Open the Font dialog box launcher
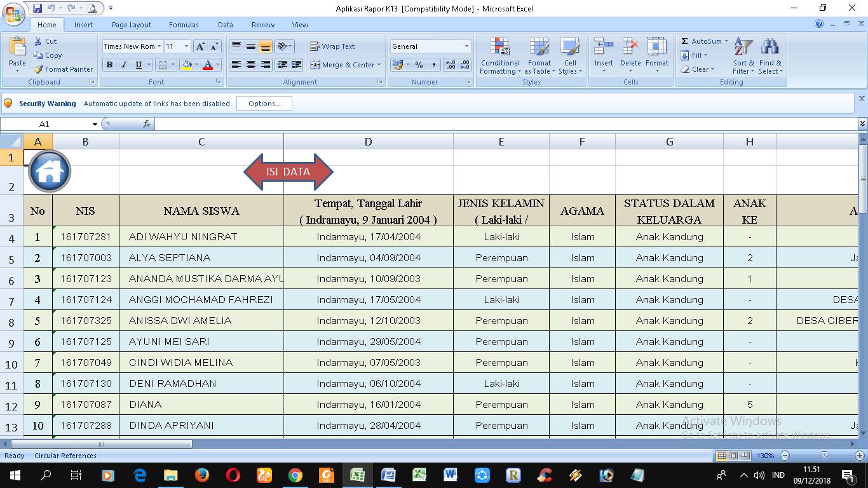The width and height of the screenshot is (868, 488). 219,82
